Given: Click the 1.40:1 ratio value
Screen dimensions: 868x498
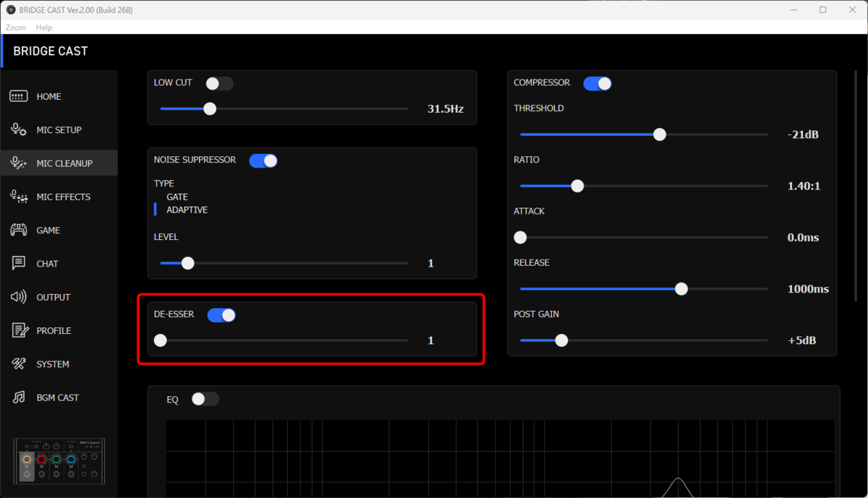Looking at the screenshot, I should coord(804,186).
